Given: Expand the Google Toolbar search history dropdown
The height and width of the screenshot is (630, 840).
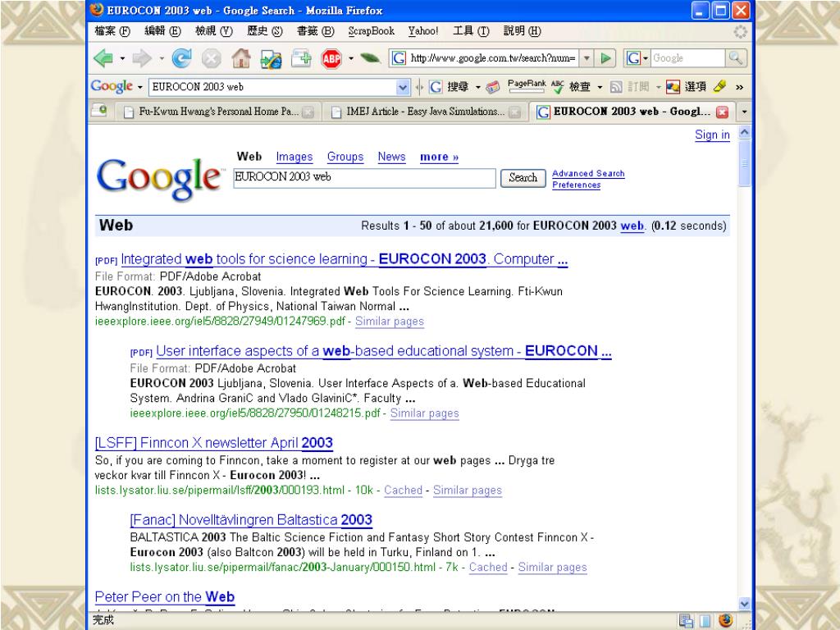Looking at the screenshot, I should point(403,87).
